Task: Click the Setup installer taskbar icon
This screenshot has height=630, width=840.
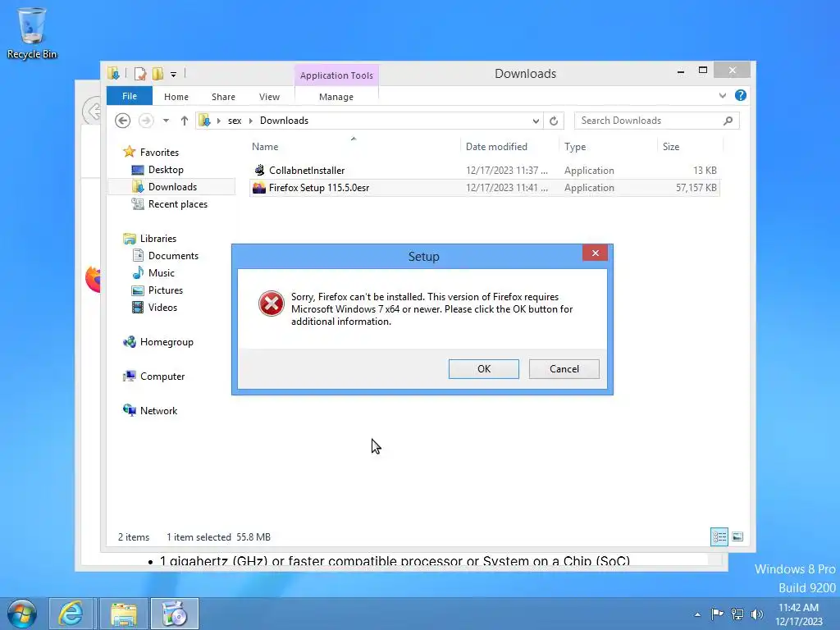Action: [175, 614]
